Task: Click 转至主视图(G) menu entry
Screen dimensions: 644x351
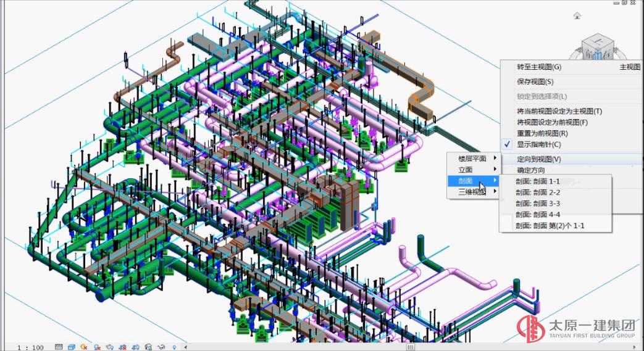Action: [539, 67]
